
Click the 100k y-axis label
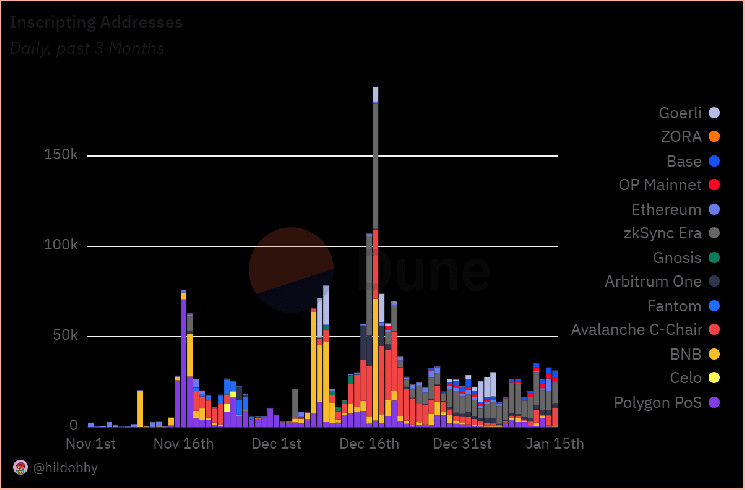(x=60, y=245)
